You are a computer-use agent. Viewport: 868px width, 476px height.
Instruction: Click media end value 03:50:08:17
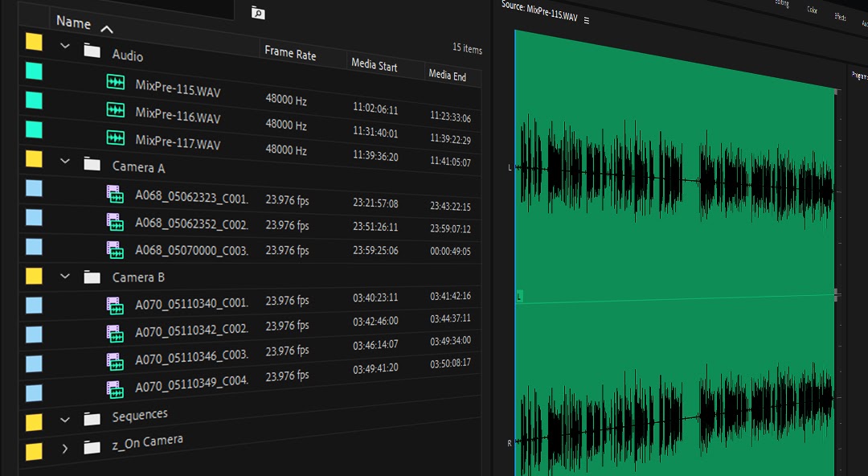tap(450, 363)
